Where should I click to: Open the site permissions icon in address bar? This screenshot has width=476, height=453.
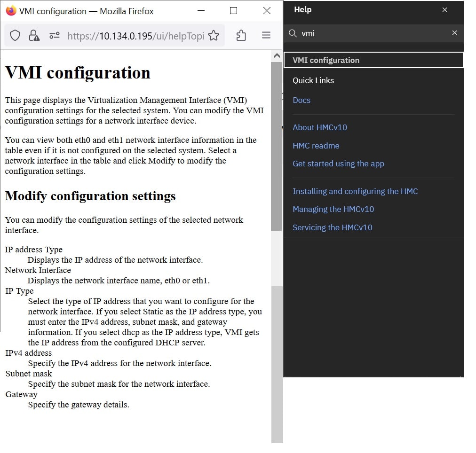tap(55, 36)
